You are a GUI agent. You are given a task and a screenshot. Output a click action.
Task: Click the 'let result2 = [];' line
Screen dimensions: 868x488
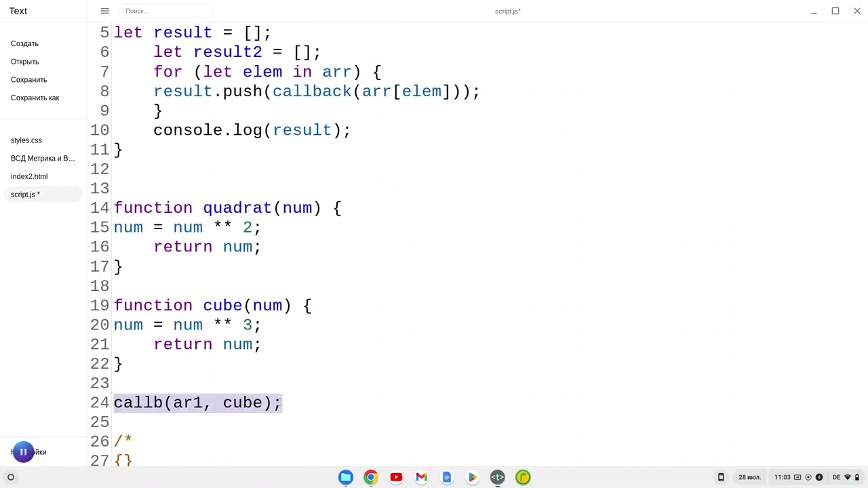tap(237, 52)
